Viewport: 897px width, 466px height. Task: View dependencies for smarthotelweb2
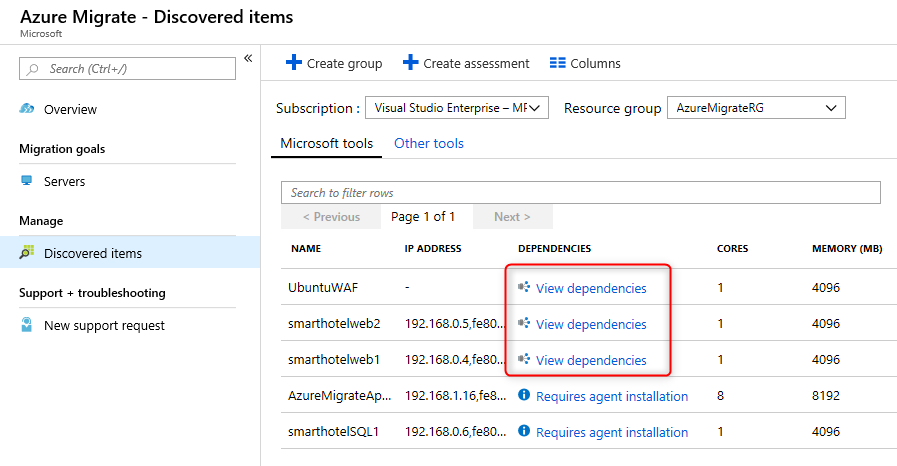click(x=591, y=324)
